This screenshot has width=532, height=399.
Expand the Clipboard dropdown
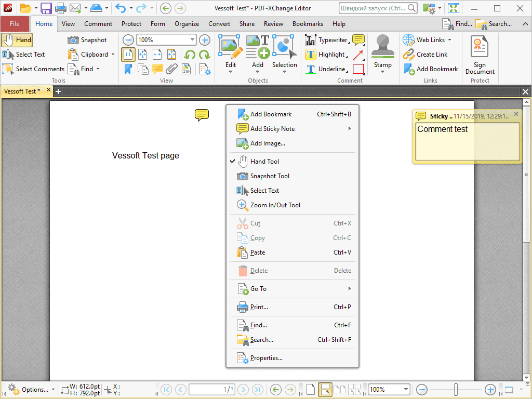[112, 54]
